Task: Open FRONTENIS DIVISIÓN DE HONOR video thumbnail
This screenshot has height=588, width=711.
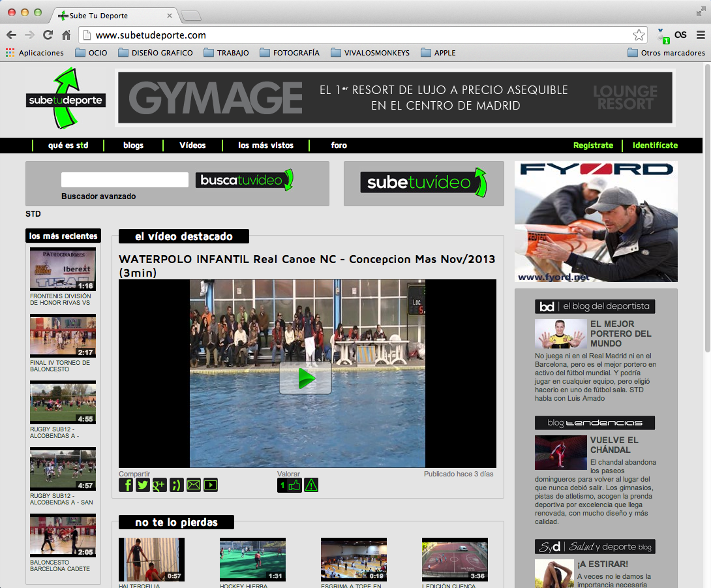Action: pos(63,269)
